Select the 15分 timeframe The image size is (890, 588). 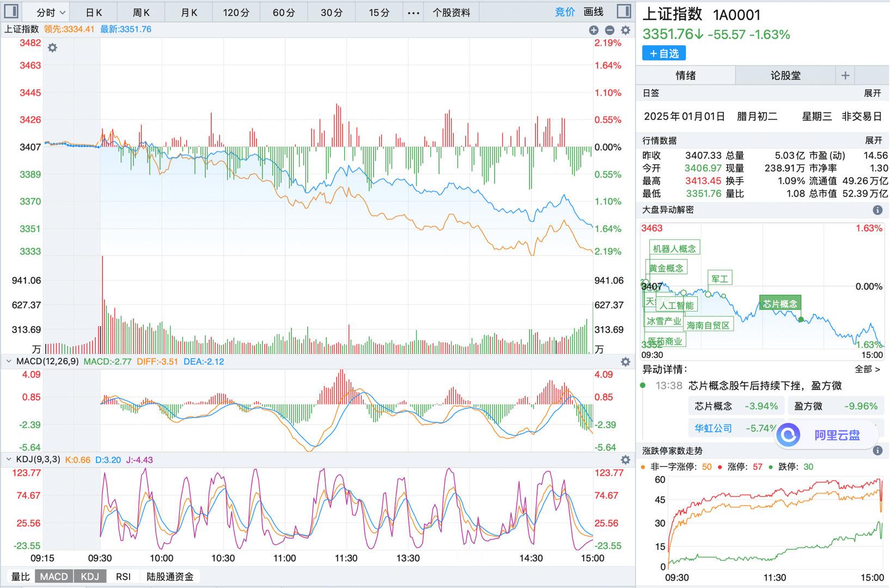pyautogui.click(x=379, y=13)
